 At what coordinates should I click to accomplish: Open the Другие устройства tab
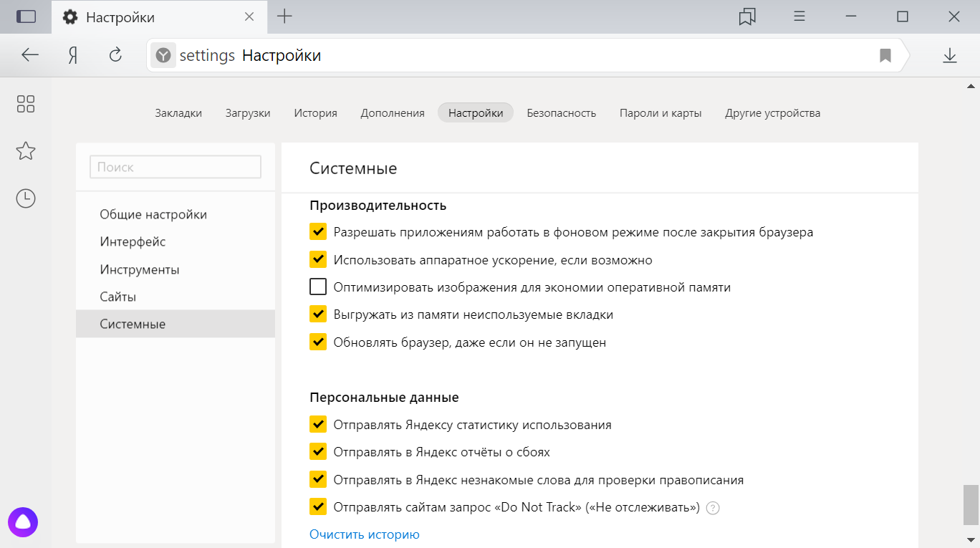pyautogui.click(x=773, y=112)
